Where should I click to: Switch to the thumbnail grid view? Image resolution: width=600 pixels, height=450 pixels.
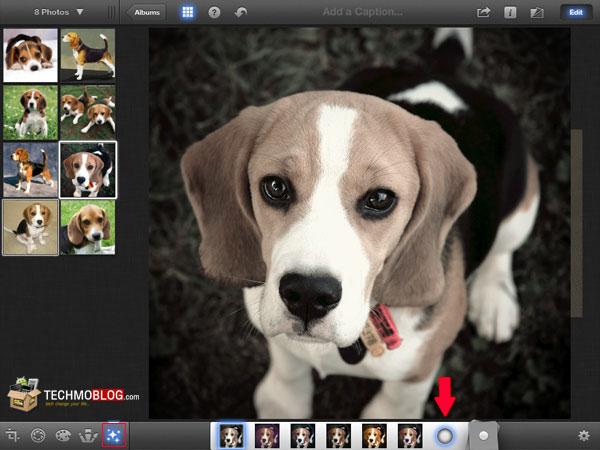[188, 12]
